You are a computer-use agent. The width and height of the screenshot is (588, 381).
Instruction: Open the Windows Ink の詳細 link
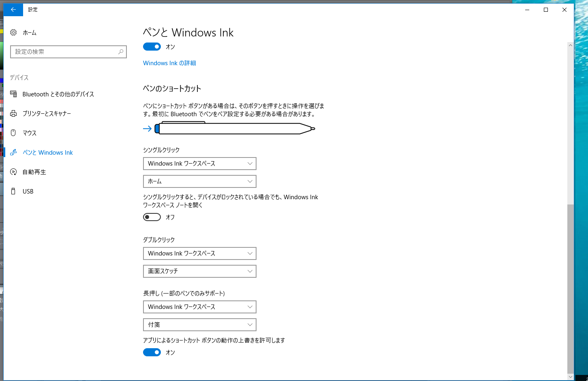pyautogui.click(x=169, y=63)
